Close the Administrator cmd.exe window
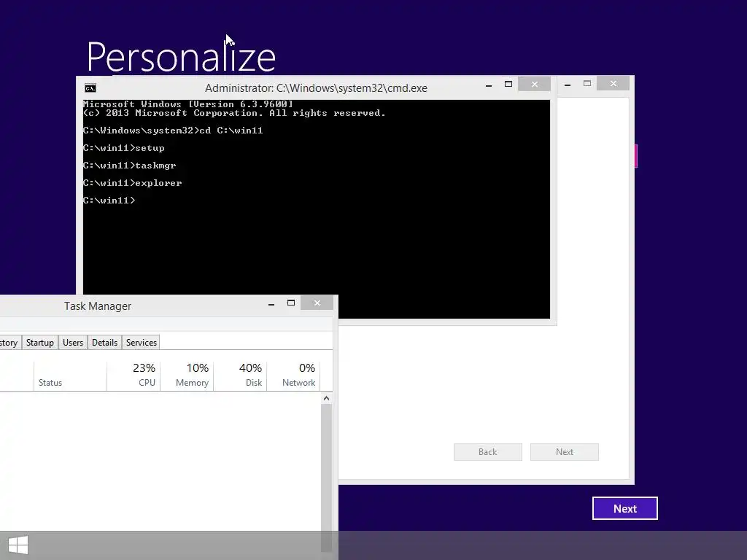 (535, 85)
